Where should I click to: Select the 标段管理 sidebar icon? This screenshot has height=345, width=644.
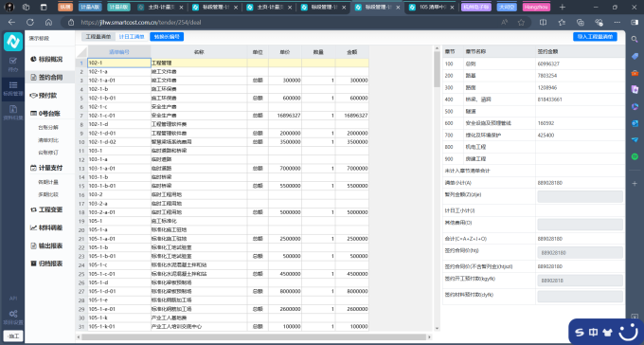[12, 88]
